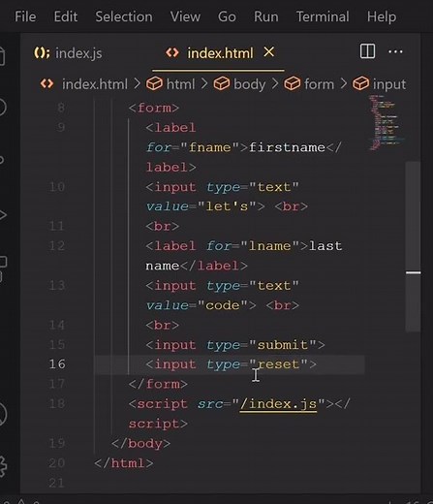Click the html breadcrumb item
Screen dimensions: 433x504
point(180,84)
